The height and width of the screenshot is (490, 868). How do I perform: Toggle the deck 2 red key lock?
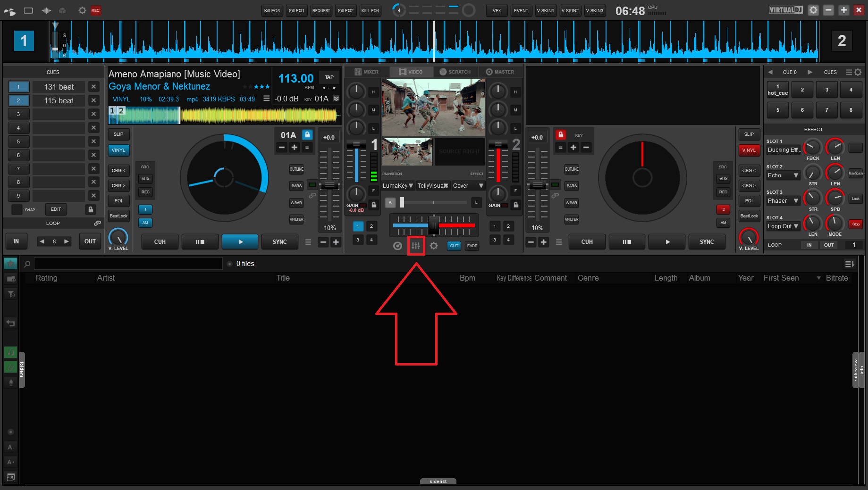pos(561,135)
